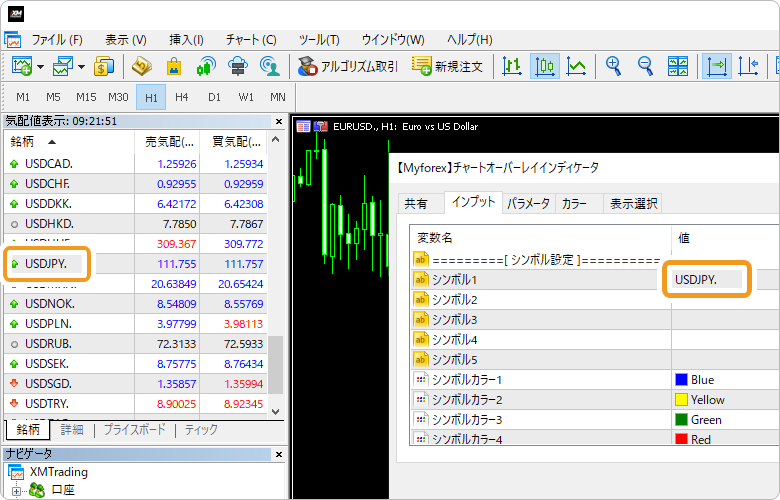Image resolution: width=780 pixels, height=500 pixels.
Task: Select the M30 timeframe
Action: [x=118, y=97]
